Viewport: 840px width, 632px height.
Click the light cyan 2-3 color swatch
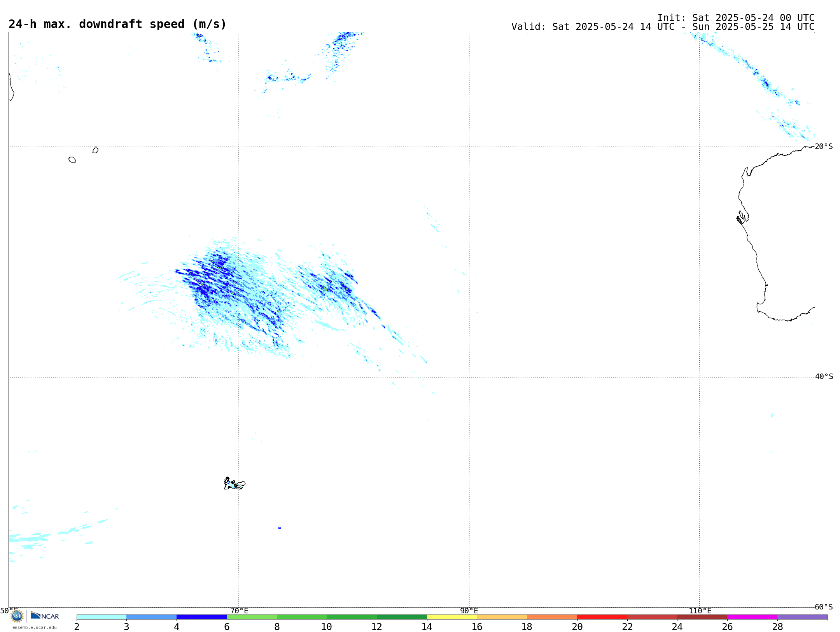click(101, 617)
